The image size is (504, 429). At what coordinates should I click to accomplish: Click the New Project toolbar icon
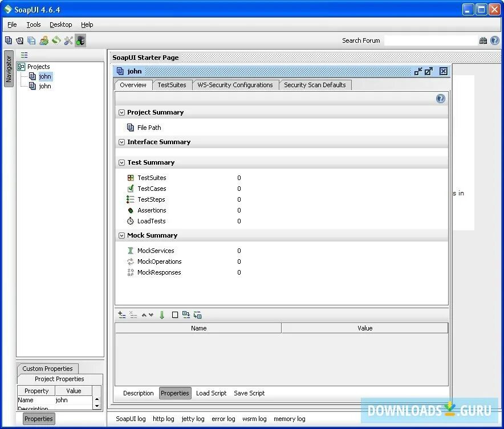click(x=9, y=40)
